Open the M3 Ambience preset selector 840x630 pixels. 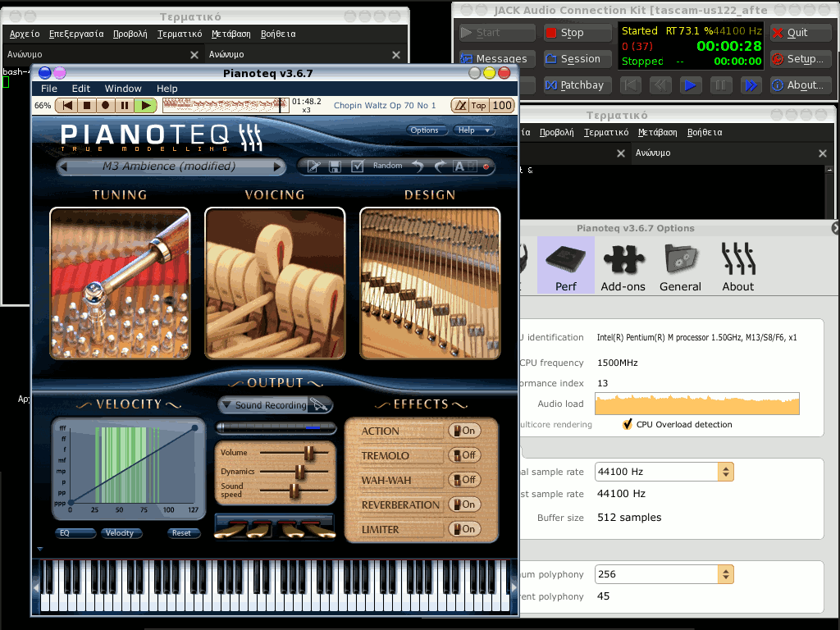(x=169, y=167)
